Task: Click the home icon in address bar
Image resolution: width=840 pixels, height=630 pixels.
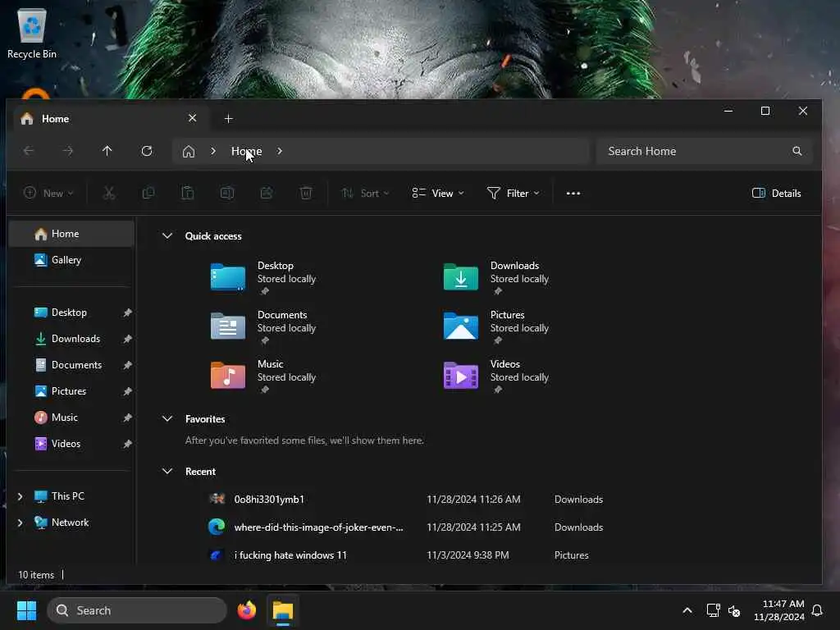Action: 189,152
